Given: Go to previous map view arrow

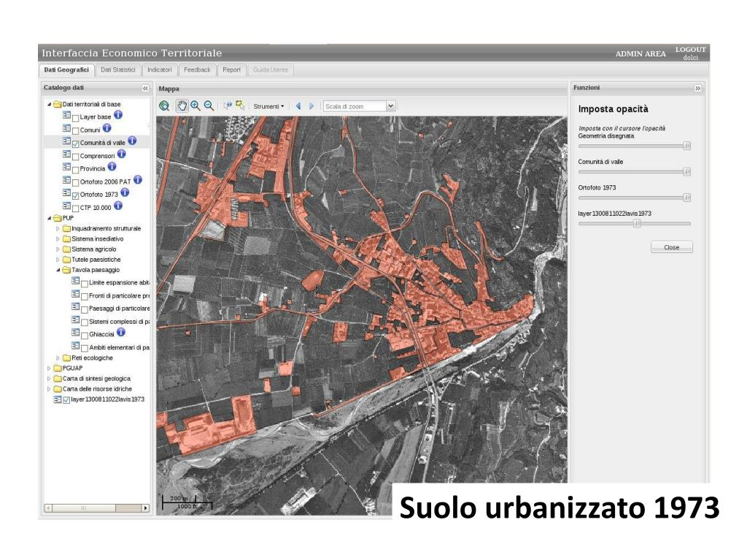Looking at the screenshot, I should (x=298, y=106).
